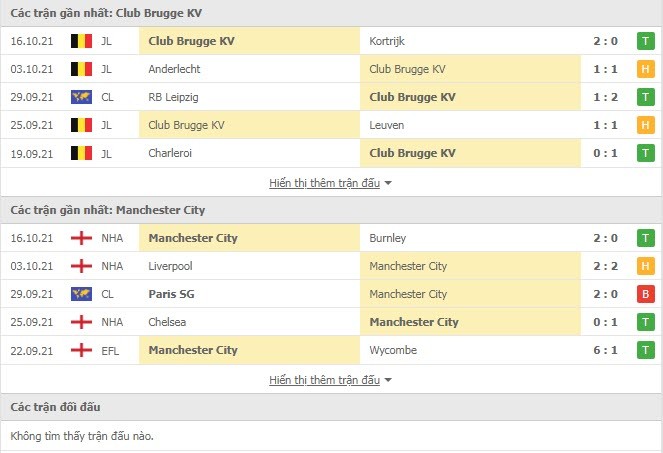
Task: Open the Paris SG team link
Action: tap(171, 294)
